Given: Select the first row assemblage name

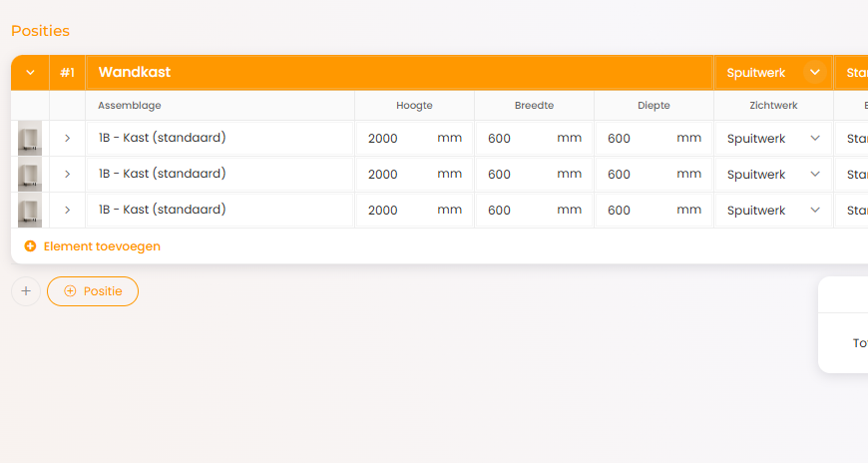Looking at the screenshot, I should (163, 138).
